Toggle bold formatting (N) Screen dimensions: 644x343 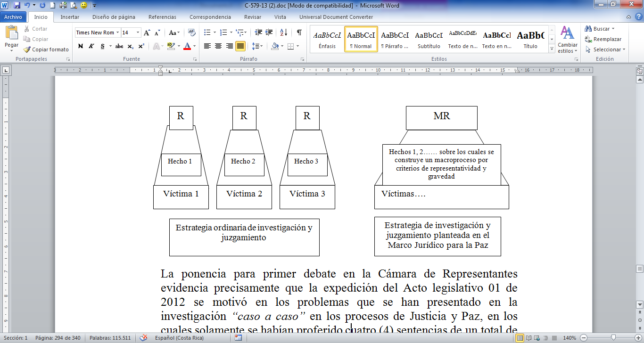tap(81, 46)
